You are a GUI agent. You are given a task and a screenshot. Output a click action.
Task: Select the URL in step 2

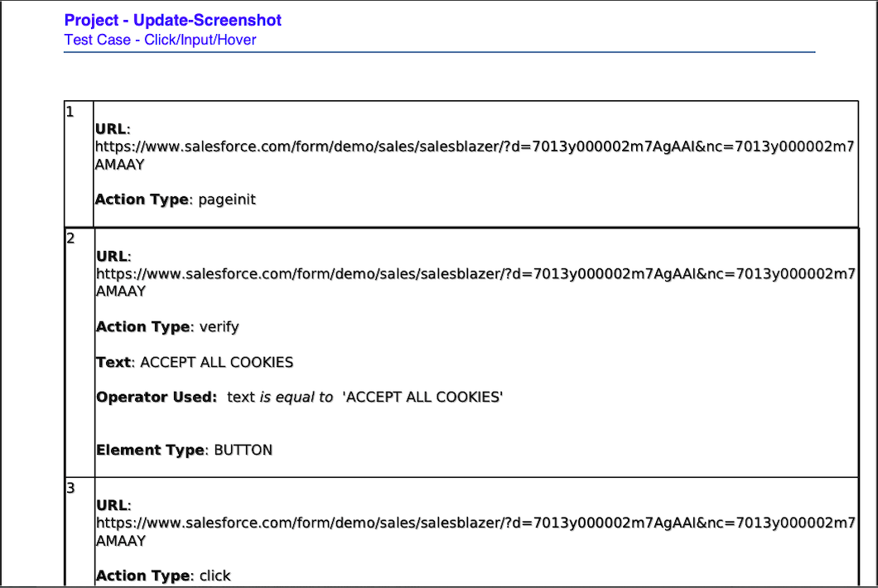(475, 282)
